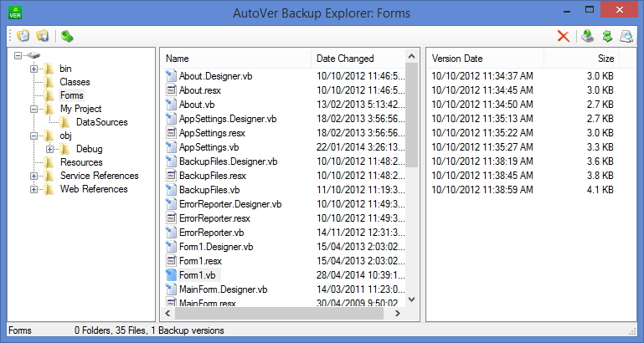Select the 4.1 KB version from 11:38:59 AM

tap(523, 190)
